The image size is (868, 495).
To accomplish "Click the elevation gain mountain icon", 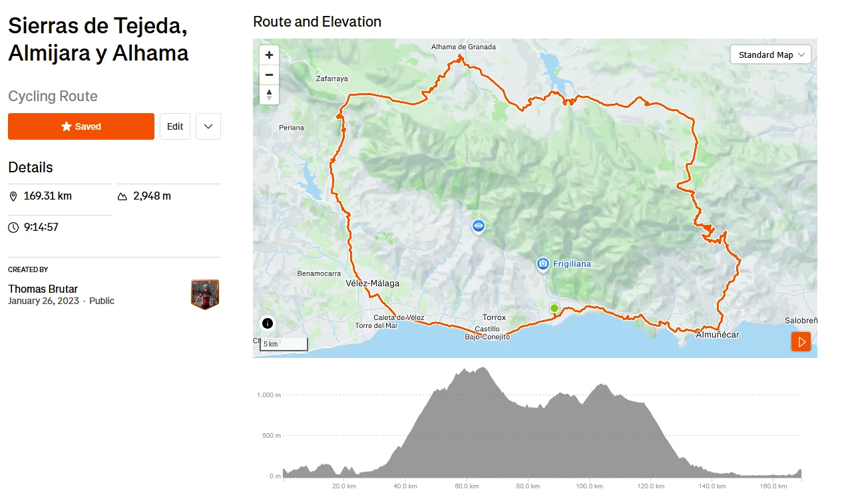I will [122, 196].
